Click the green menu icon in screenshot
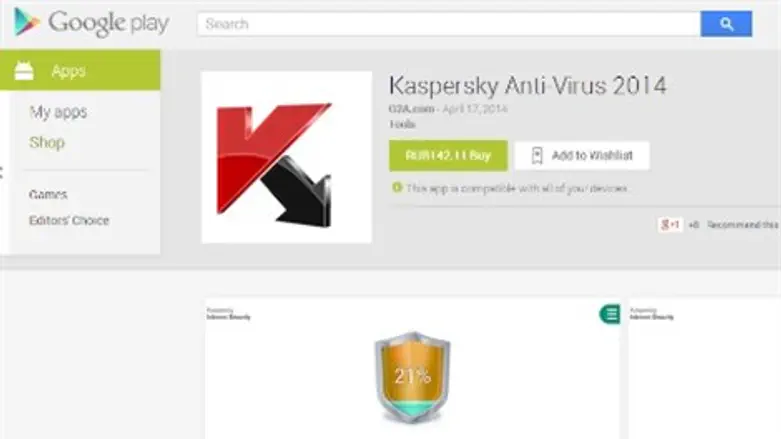 coord(610,314)
